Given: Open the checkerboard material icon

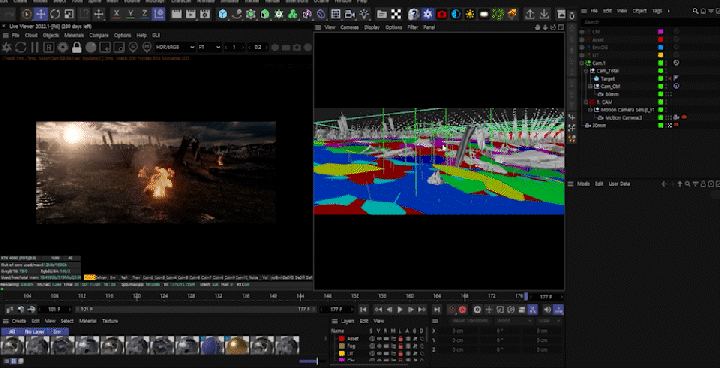Looking at the screenshot, I should tap(396, 14).
